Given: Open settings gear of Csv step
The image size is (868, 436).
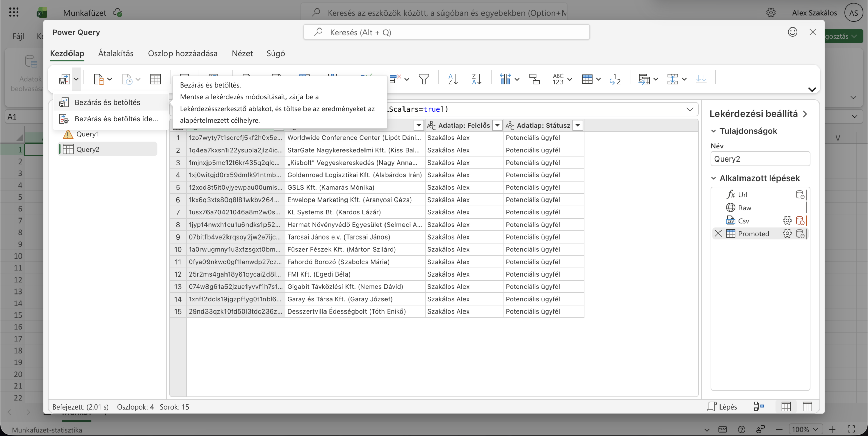Looking at the screenshot, I should coord(787,221).
